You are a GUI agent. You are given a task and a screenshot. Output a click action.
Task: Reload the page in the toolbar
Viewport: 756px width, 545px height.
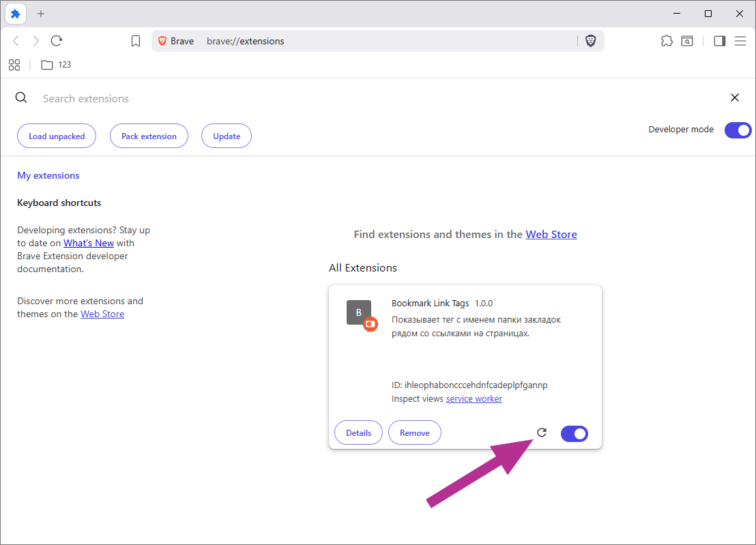tap(57, 41)
